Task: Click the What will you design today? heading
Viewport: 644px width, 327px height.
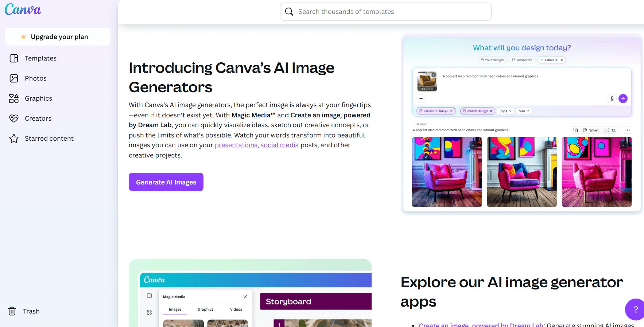Action: click(522, 48)
